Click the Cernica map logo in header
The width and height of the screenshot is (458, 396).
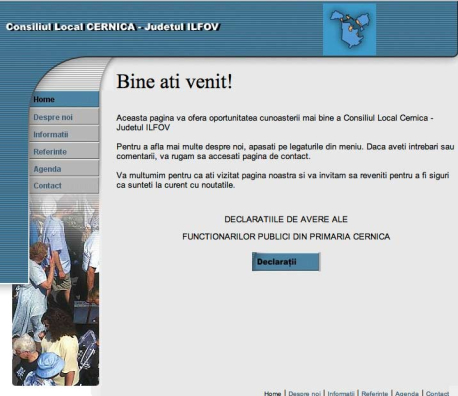point(349,29)
